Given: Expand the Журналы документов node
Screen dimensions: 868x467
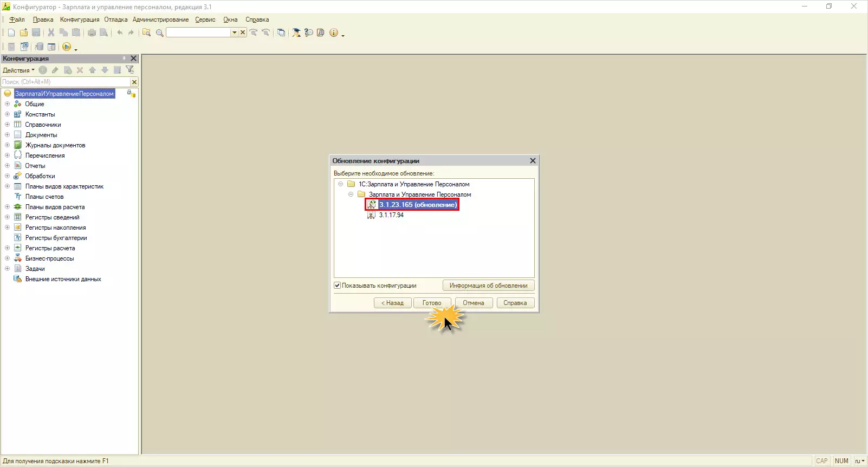Looking at the screenshot, I should (x=7, y=145).
